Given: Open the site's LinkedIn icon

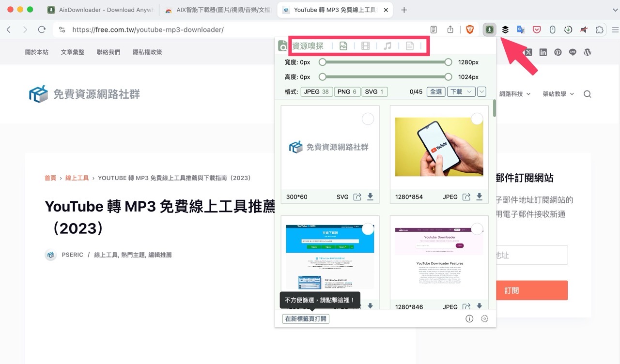Looking at the screenshot, I should 543,52.
